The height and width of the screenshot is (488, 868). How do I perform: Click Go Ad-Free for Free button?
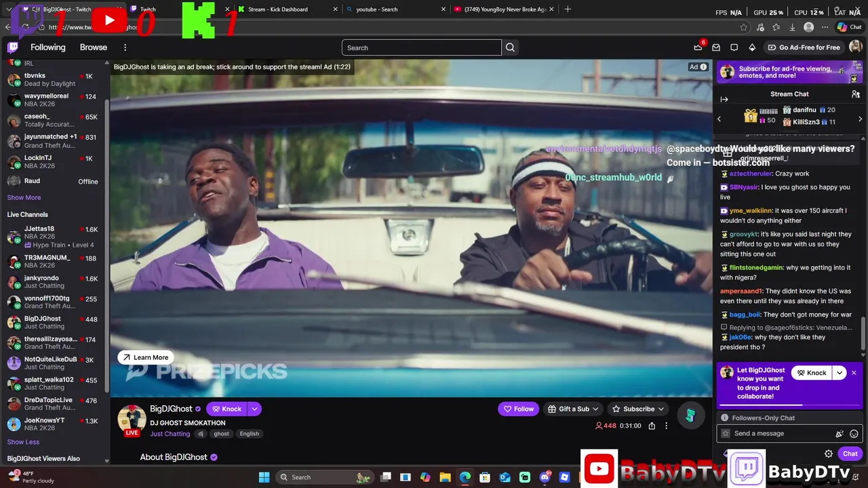[804, 47]
